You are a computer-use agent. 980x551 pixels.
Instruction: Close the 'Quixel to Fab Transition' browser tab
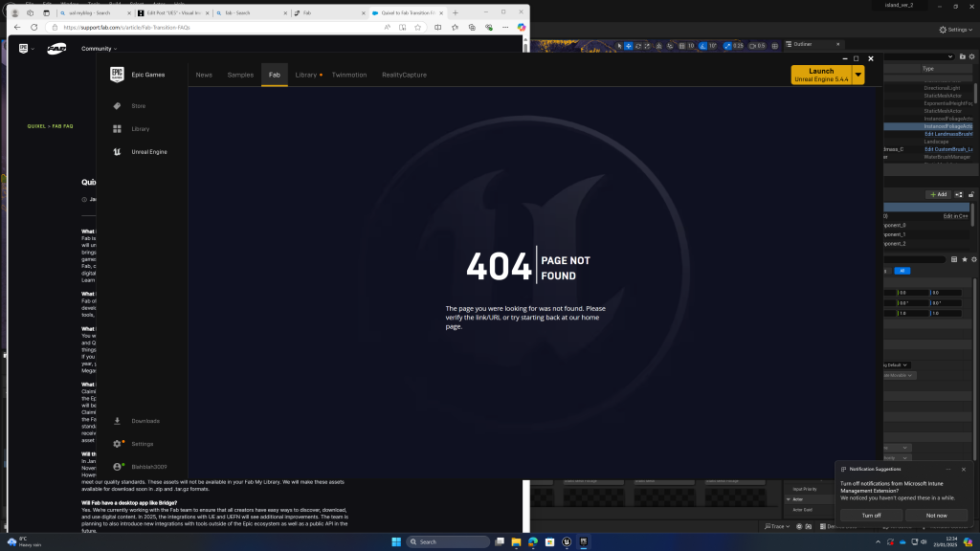441,12
